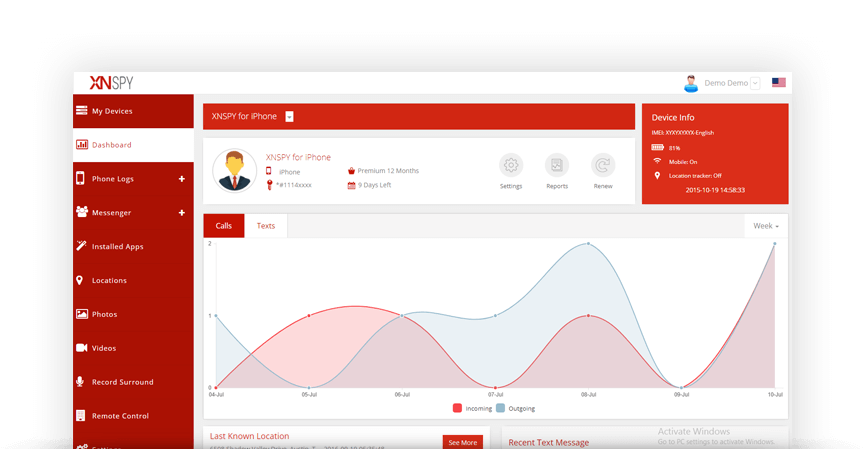864x449 pixels.
Task: Click the 9 Days Left calendar icon
Action: click(x=351, y=185)
